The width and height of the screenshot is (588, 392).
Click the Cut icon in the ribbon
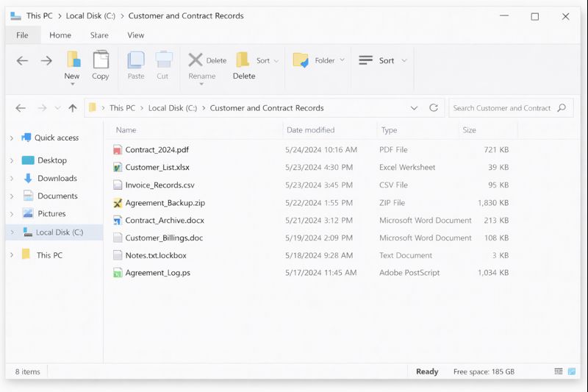point(163,60)
